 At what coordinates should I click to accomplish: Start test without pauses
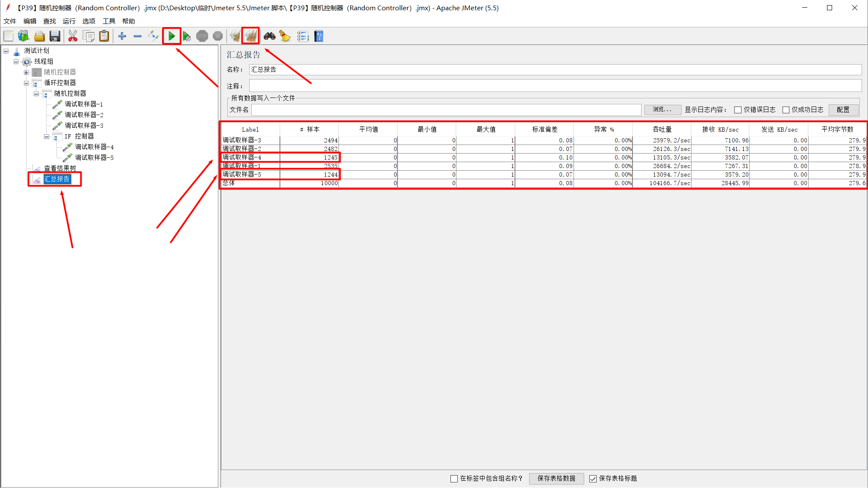click(187, 36)
